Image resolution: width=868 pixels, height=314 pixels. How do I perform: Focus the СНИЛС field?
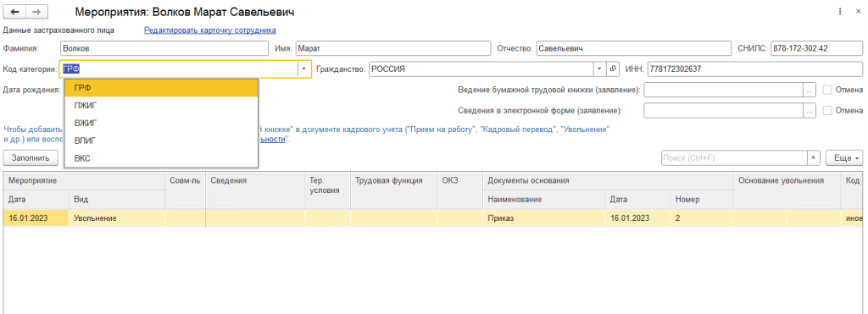click(816, 48)
